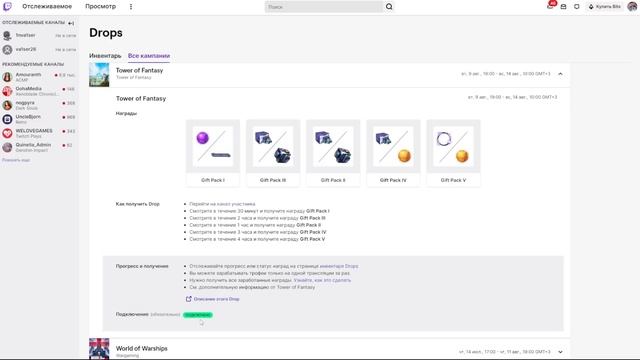640x360 pixels.
Task: Click the Купить Bits button
Action: pyautogui.click(x=604, y=7)
